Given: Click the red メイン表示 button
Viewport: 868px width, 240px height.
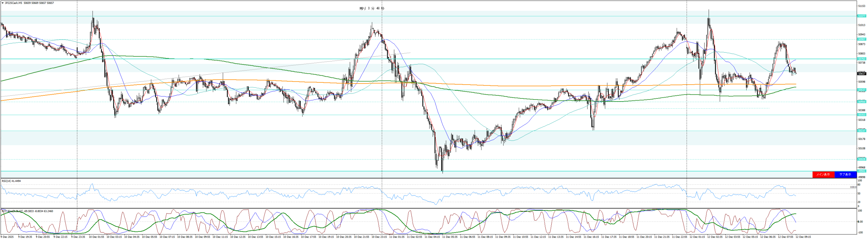Looking at the screenshot, I should tap(823, 174).
